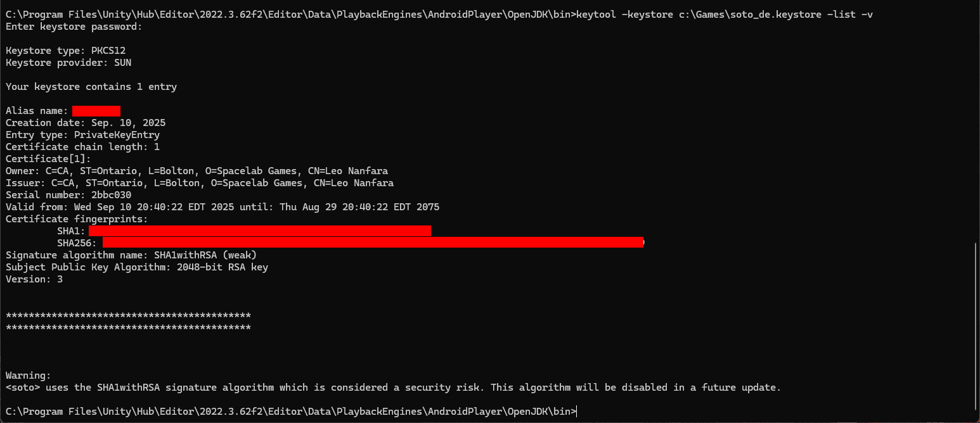The height and width of the screenshot is (423, 980).
Task: Click the 'Creation date: Sep. 10, 2025' line
Action: (x=86, y=123)
